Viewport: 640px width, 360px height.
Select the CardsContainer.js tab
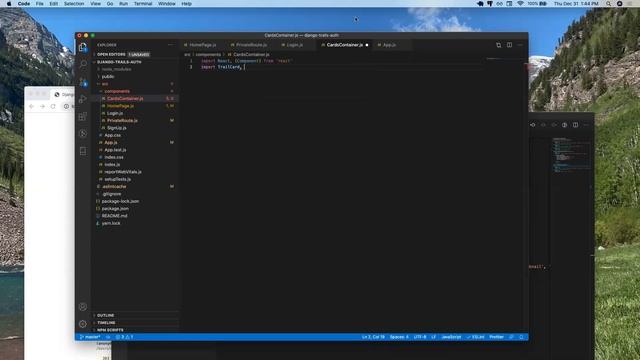pyautogui.click(x=344, y=45)
